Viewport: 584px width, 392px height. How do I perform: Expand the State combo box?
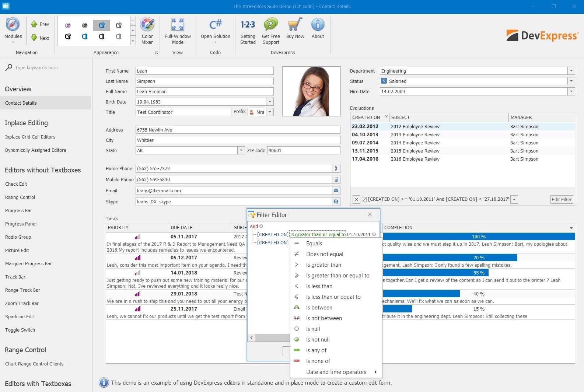point(241,150)
